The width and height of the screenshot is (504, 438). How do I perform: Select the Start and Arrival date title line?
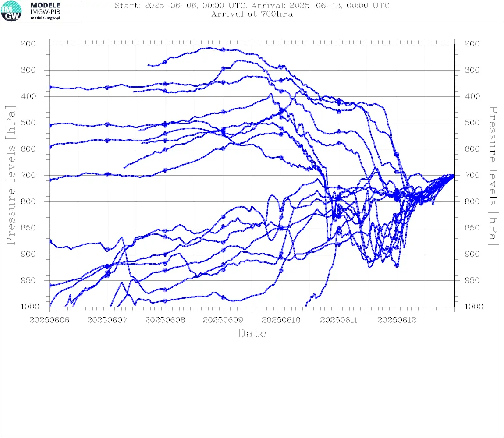[252, 6]
